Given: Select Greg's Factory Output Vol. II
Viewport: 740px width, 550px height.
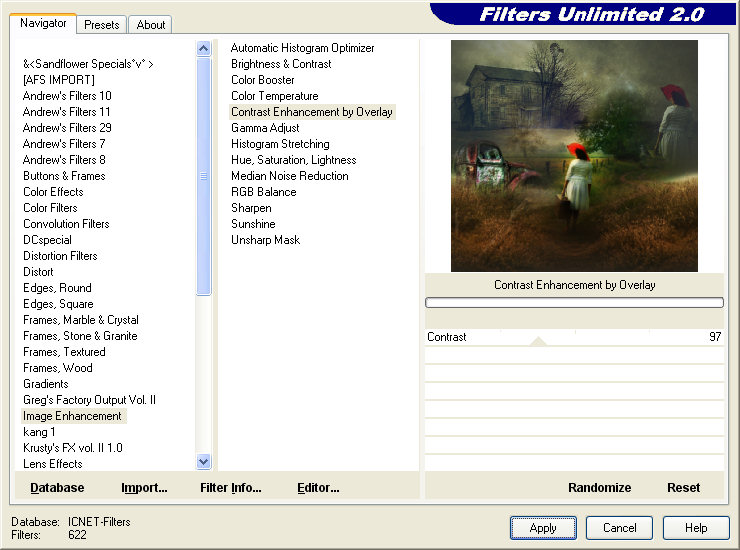Looking at the screenshot, I should (89, 401).
